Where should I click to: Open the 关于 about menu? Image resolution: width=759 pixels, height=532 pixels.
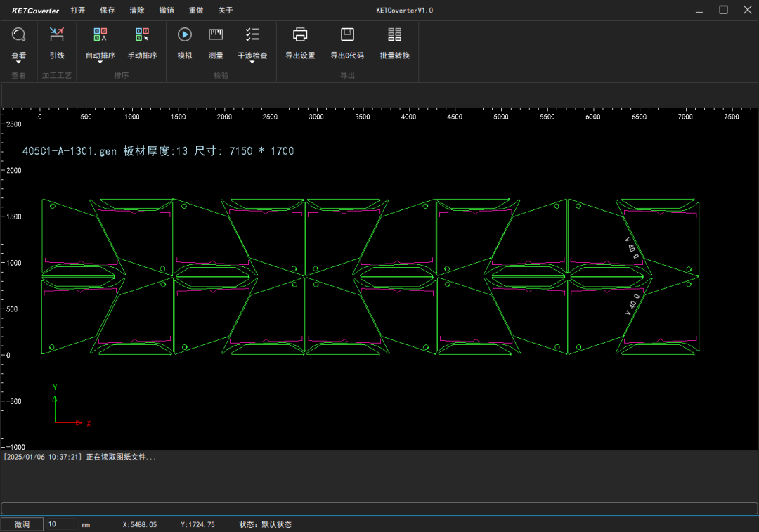click(x=226, y=11)
